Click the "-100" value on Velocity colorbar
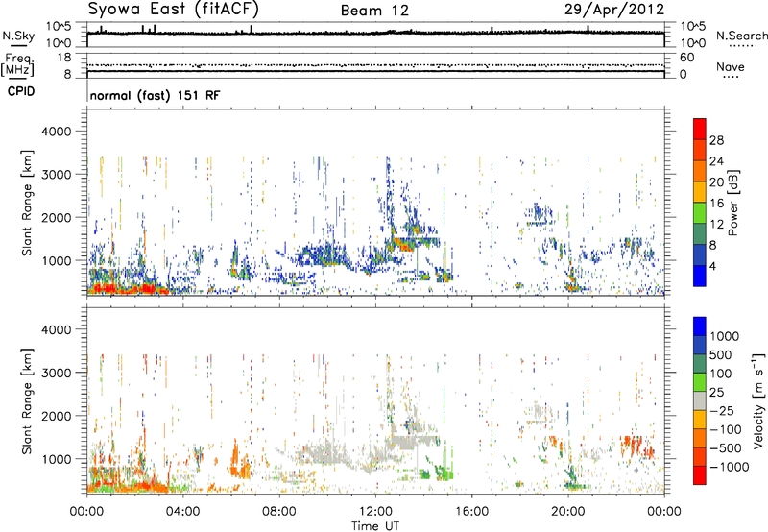This screenshot has height=532, width=768. click(x=726, y=429)
